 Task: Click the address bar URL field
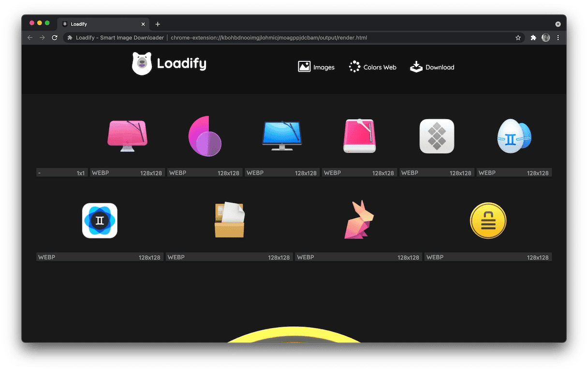pos(294,37)
